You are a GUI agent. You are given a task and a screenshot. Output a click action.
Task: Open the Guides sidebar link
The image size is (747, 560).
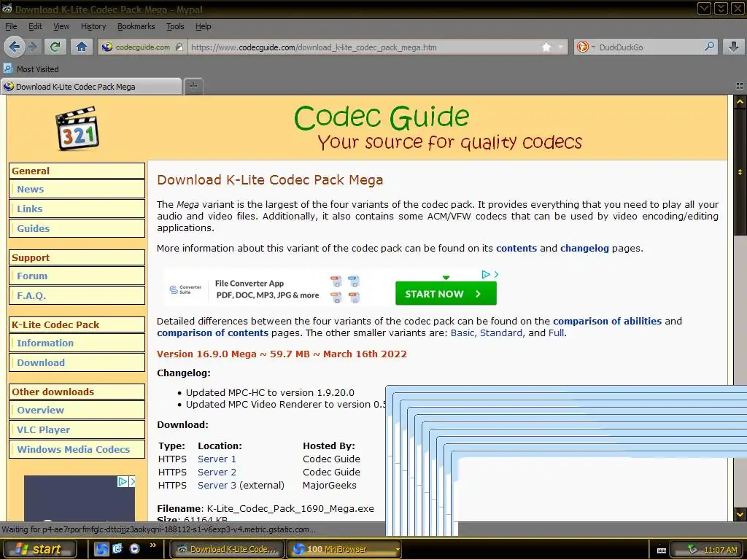click(x=34, y=228)
